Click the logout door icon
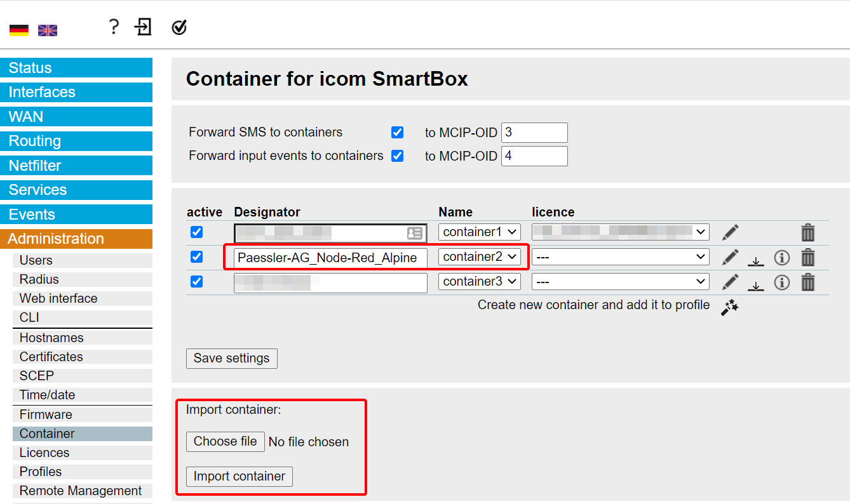850x504 pixels. [144, 27]
